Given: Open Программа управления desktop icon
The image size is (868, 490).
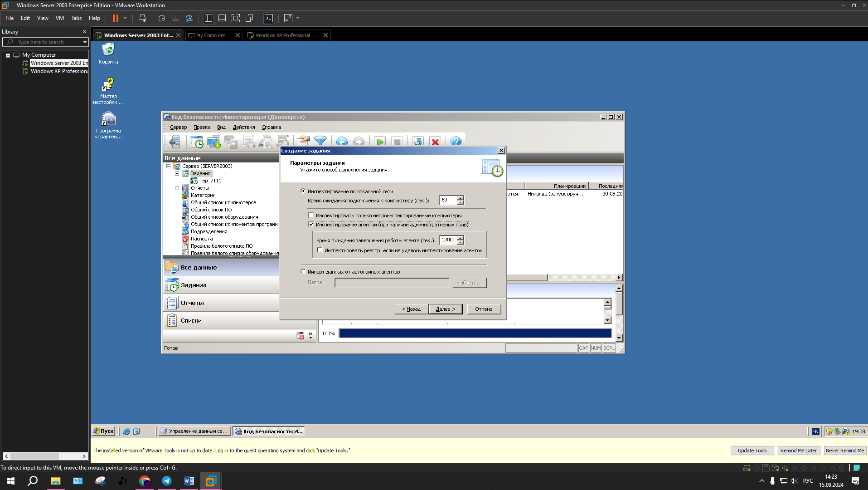Looking at the screenshot, I should tap(108, 126).
